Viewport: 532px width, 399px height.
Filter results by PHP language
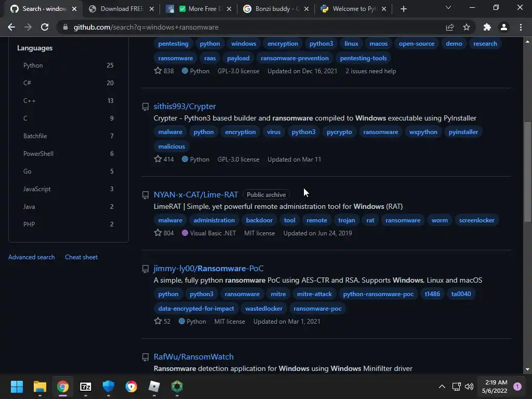point(68,224)
